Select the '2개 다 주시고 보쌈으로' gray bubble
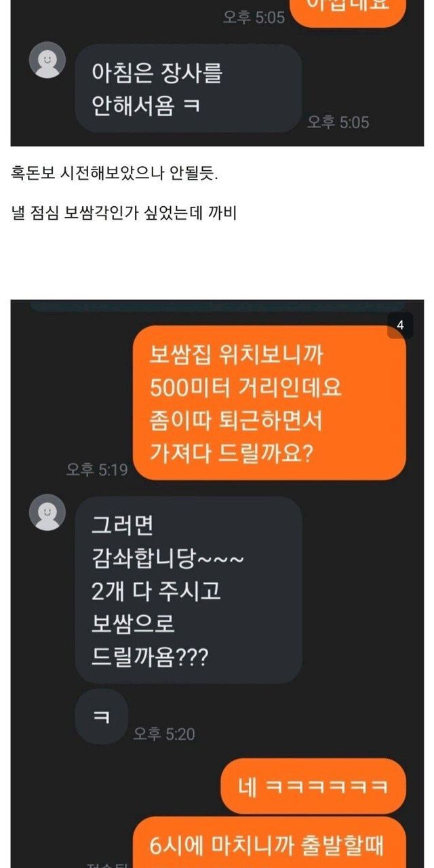 tap(188, 590)
